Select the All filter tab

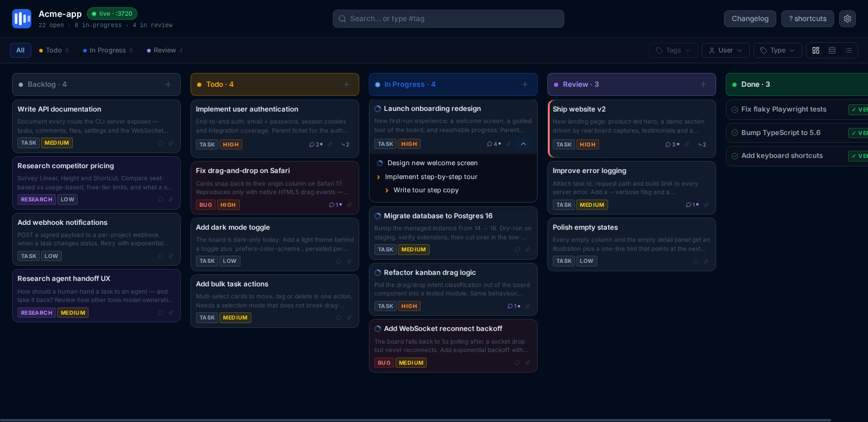pyautogui.click(x=20, y=51)
